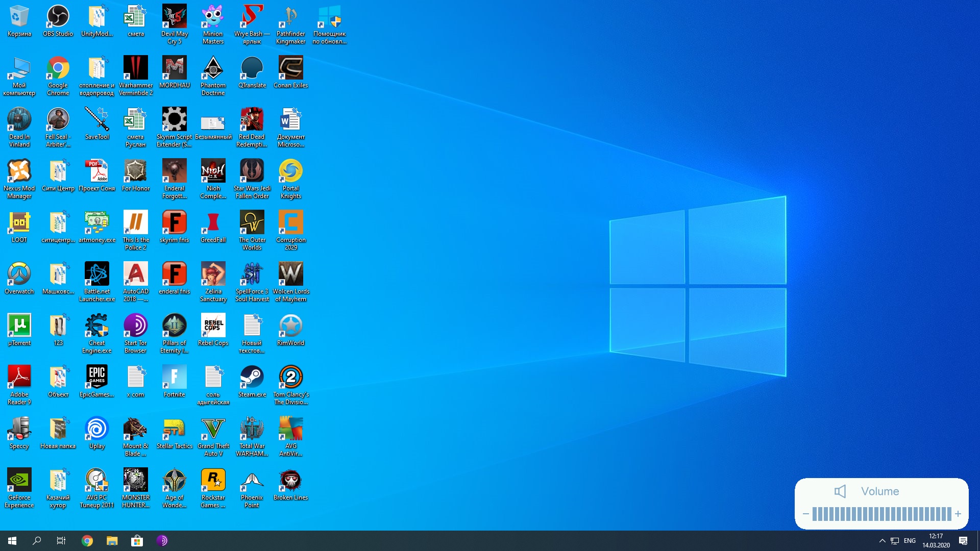Open Conan Exiles shortcut
Viewport: 980px width, 551px height.
[290, 72]
